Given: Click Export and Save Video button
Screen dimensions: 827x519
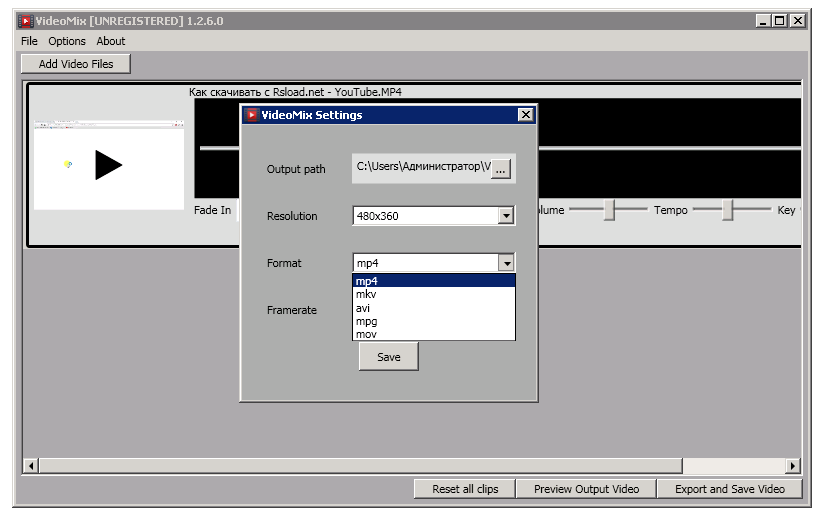Looking at the screenshot, I should tap(730, 489).
